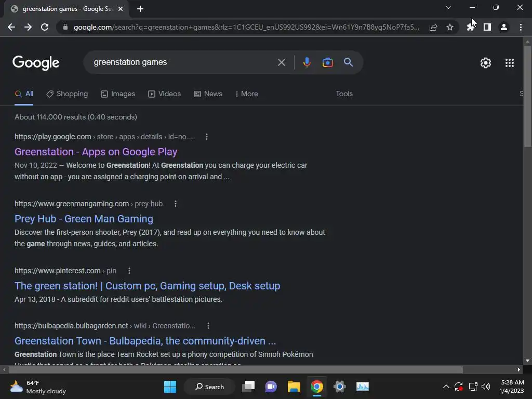Go forward to next page
The height and width of the screenshot is (399, 532).
pos(28,27)
